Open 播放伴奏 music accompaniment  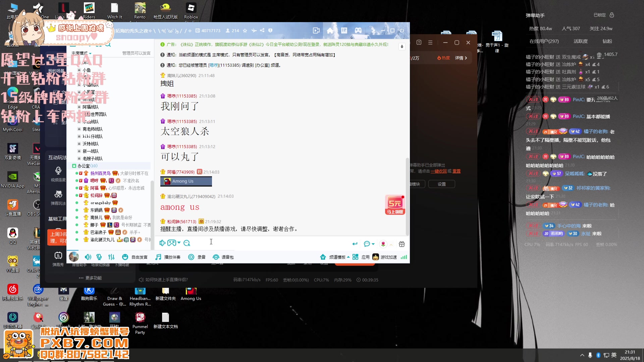[x=168, y=257]
